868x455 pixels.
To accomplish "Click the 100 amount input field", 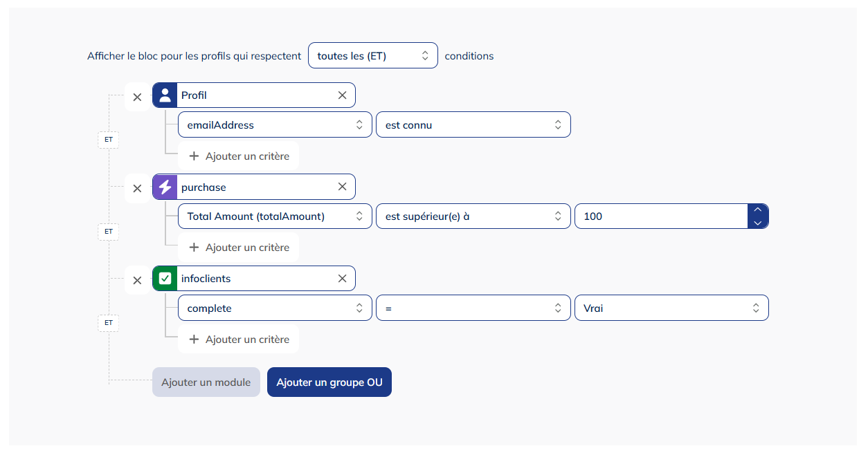I will [x=661, y=216].
